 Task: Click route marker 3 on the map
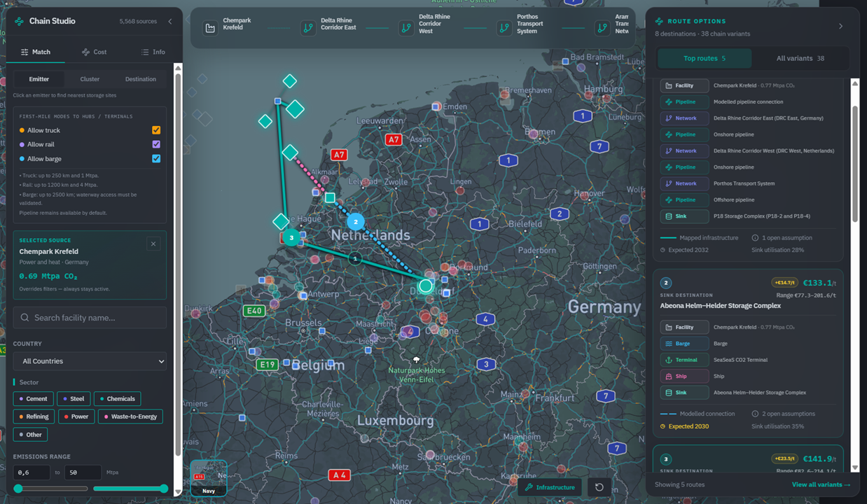pyautogui.click(x=292, y=238)
